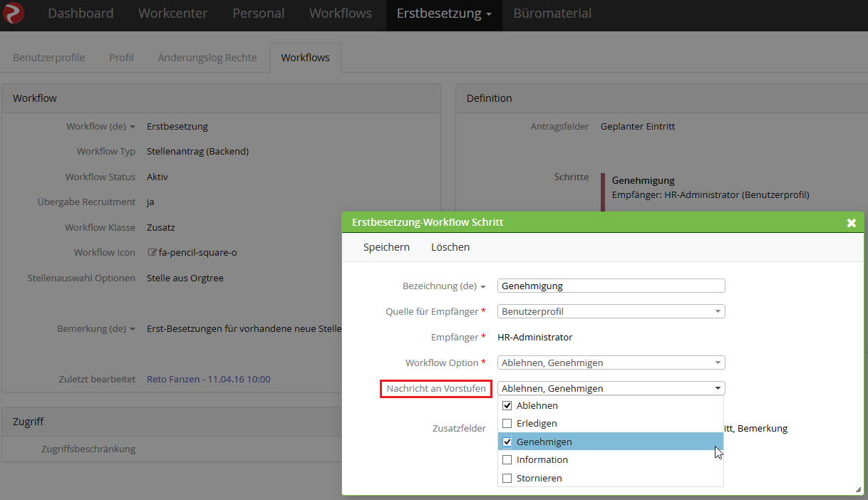Open the Reto Fanzen last-edited link

tap(209, 380)
